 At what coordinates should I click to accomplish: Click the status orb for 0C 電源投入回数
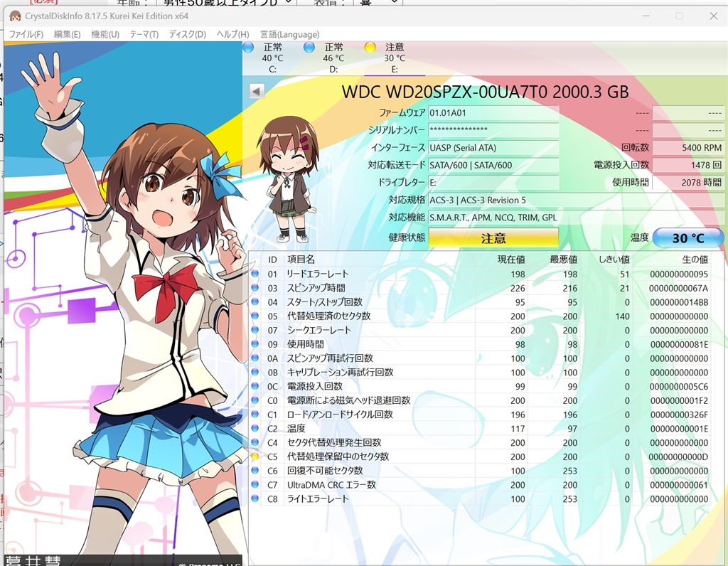[255, 386]
